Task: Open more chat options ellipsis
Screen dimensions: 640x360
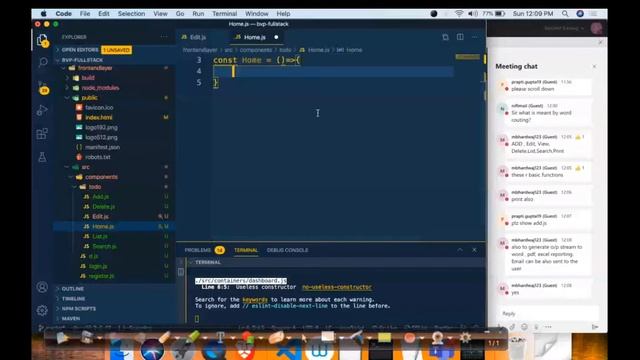Action: click(548, 327)
